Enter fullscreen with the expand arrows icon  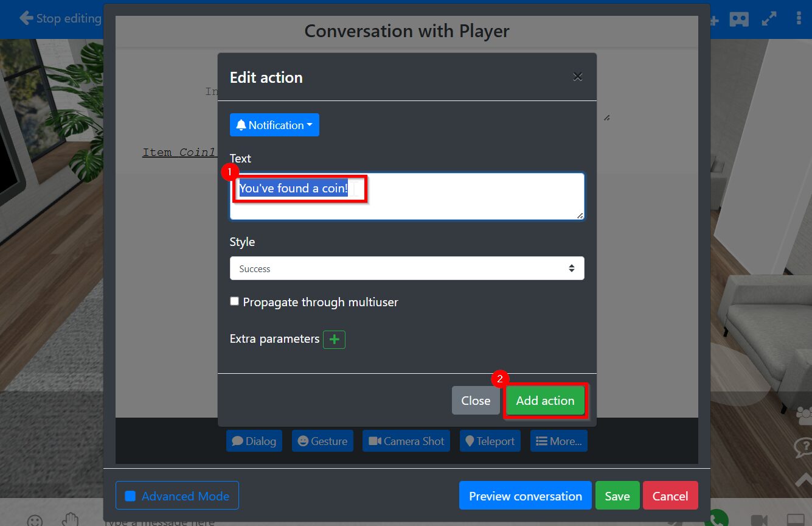[769, 19]
